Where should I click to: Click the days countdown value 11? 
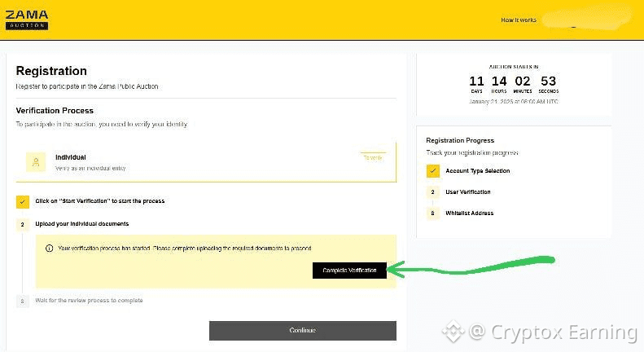pyautogui.click(x=476, y=81)
